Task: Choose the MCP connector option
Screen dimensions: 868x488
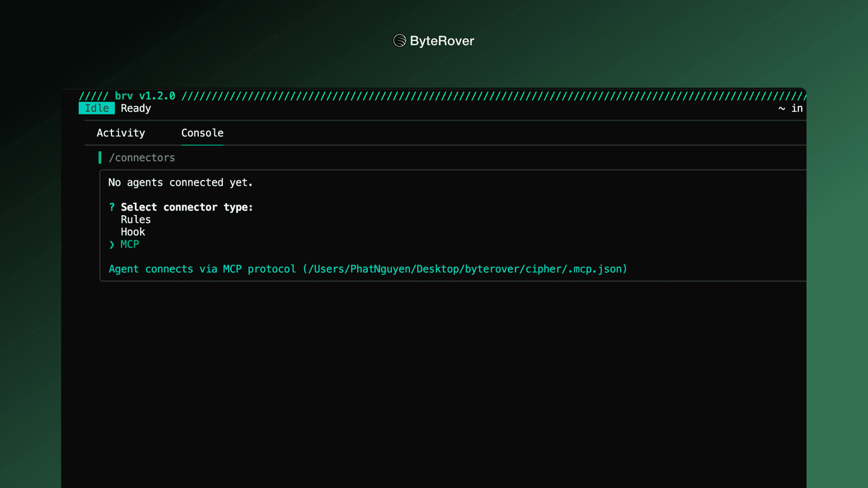Action: click(x=130, y=244)
